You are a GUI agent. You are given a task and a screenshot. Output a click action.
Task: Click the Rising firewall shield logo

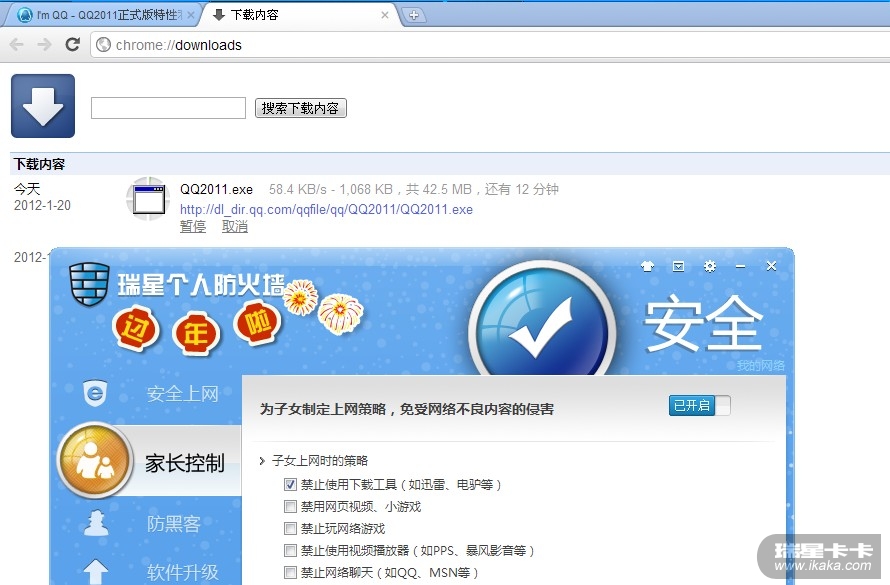(x=89, y=284)
